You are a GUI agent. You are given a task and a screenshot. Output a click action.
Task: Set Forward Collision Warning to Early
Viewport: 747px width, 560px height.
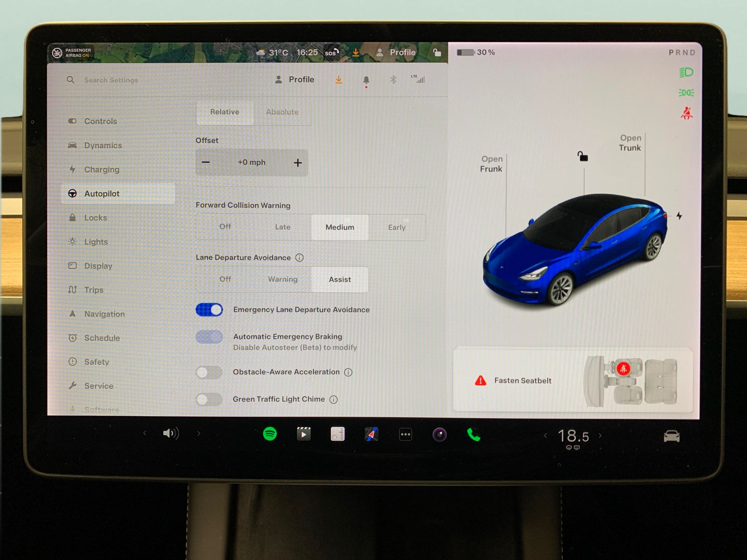point(397,227)
